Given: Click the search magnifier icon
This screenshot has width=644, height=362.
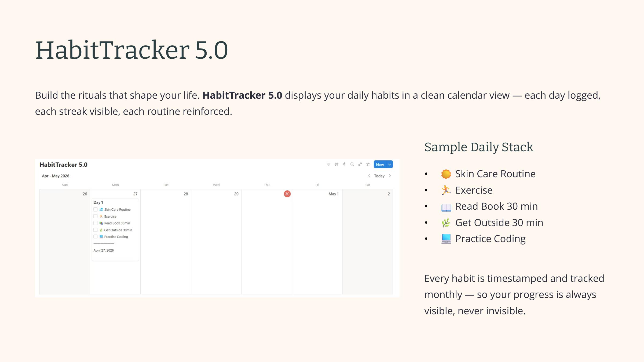Looking at the screenshot, I should point(352,164).
